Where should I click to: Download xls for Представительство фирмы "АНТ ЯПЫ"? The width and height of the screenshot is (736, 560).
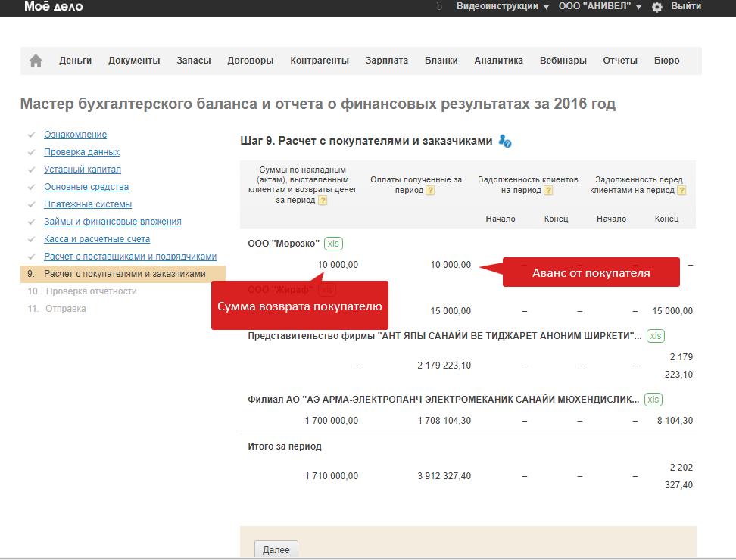coord(656,336)
